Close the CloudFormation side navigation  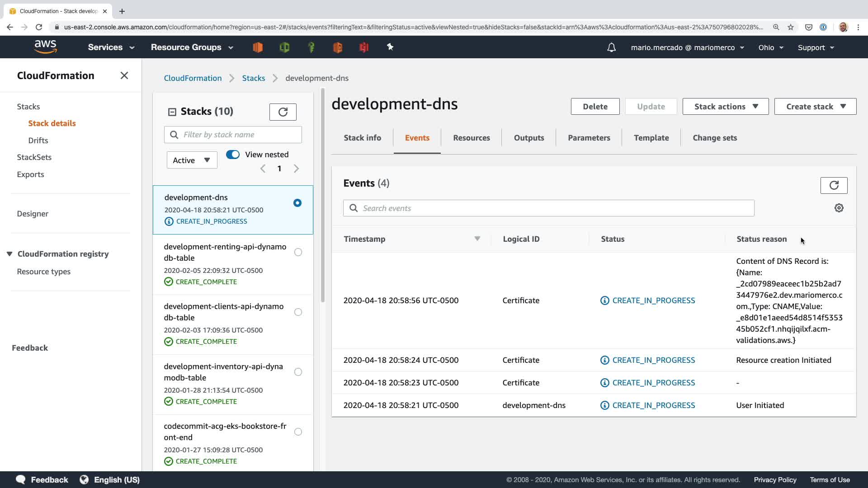coord(124,75)
